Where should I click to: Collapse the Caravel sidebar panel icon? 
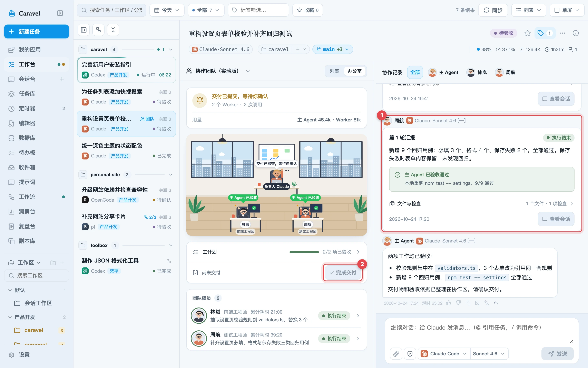[60, 13]
